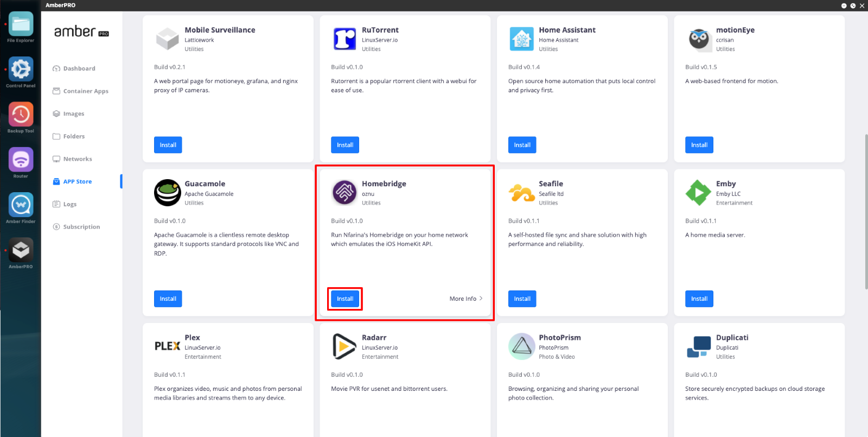Viewport: 868px width, 437px height.
Task: Click the page vertical scrollbar
Action: point(866,212)
